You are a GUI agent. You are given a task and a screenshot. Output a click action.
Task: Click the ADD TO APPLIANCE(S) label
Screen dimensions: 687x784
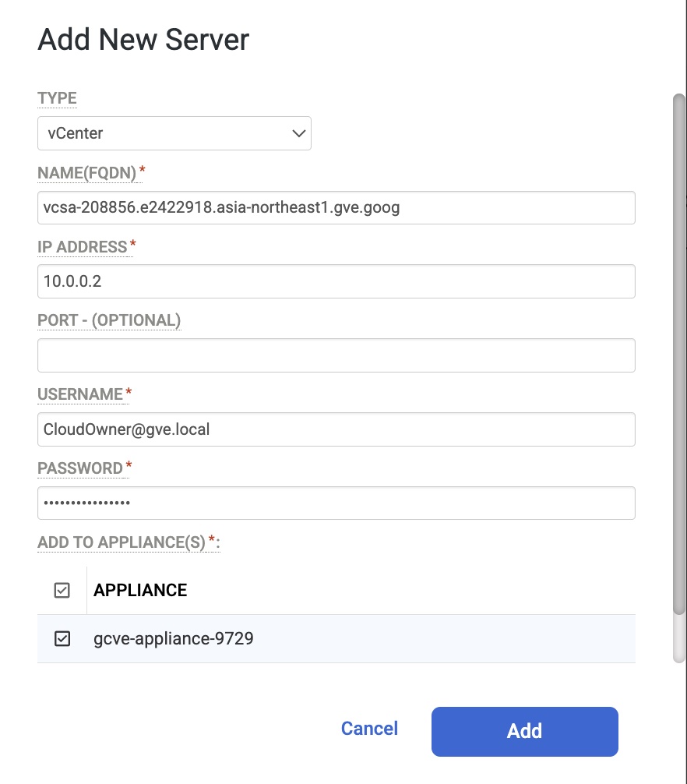pyautogui.click(x=122, y=542)
